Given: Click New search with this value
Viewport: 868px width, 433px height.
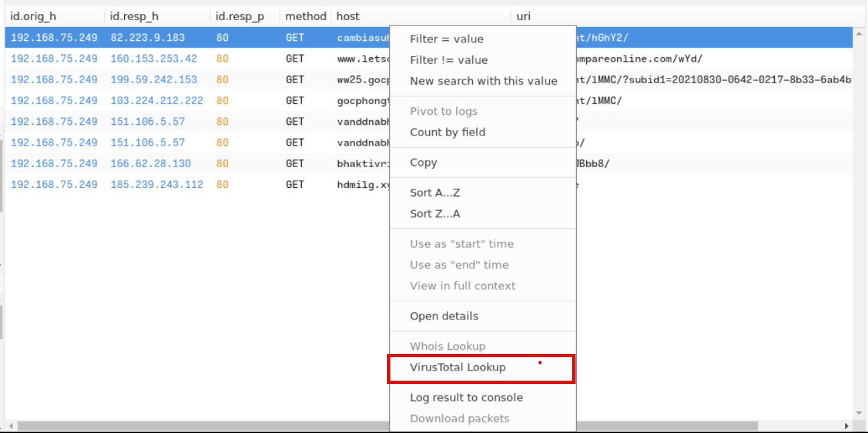Looking at the screenshot, I should pyautogui.click(x=483, y=81).
